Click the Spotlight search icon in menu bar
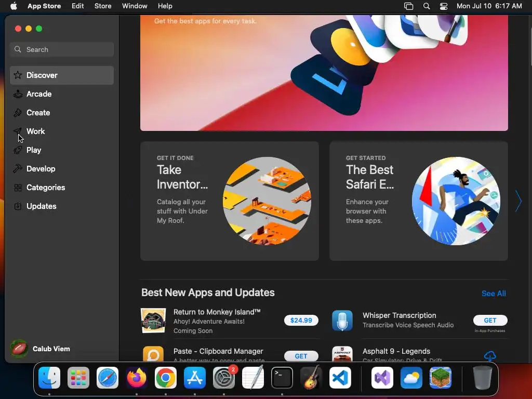 [427, 6]
